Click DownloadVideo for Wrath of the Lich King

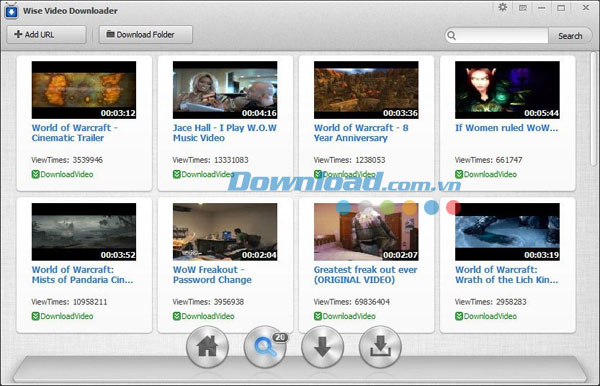(x=486, y=316)
